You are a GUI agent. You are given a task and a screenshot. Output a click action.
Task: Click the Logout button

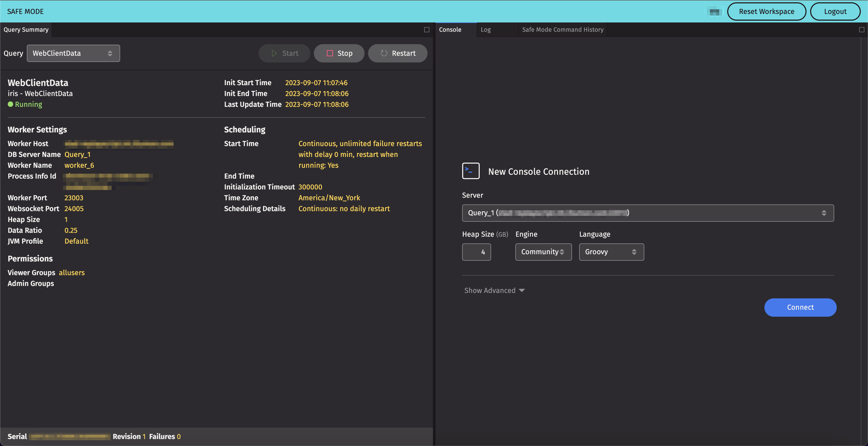coord(835,11)
